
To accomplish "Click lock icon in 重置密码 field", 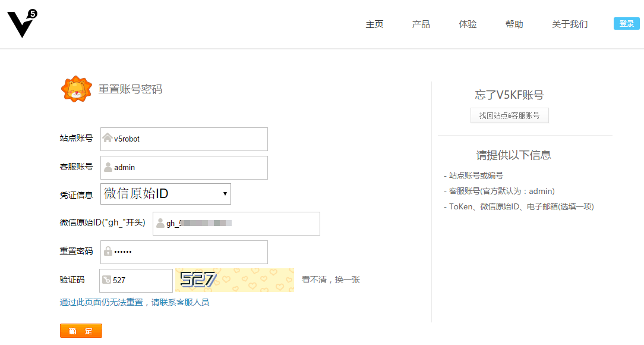I will click(x=108, y=251).
